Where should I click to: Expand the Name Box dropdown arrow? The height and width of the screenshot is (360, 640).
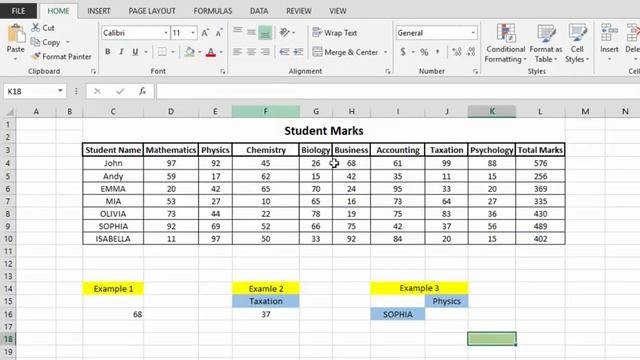pyautogui.click(x=60, y=91)
